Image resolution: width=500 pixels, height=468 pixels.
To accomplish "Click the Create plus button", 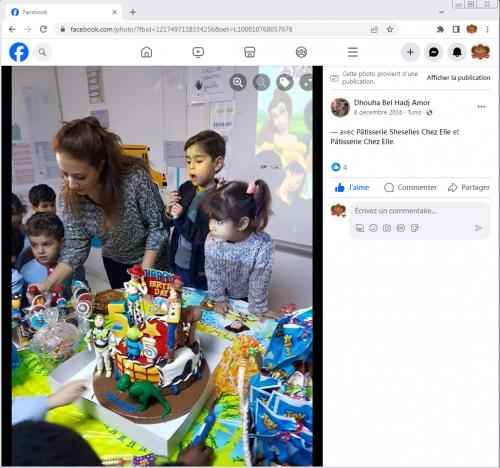I will click(410, 52).
